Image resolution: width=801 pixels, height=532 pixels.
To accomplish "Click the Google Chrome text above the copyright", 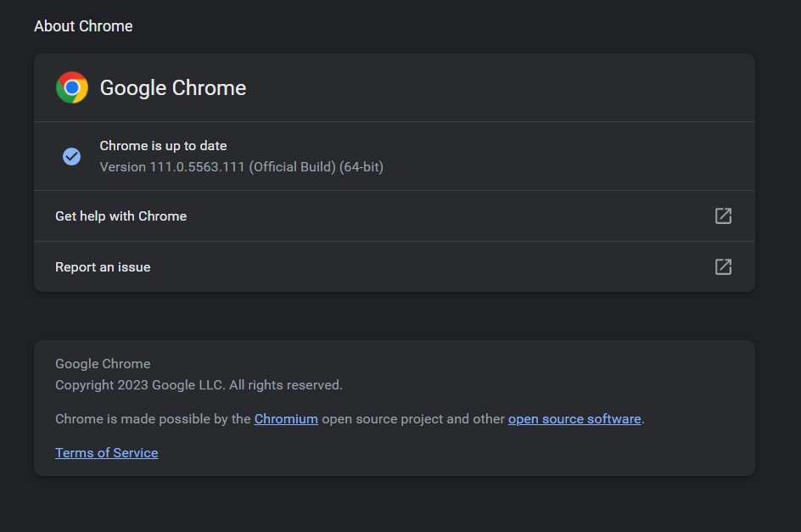I will [x=103, y=364].
